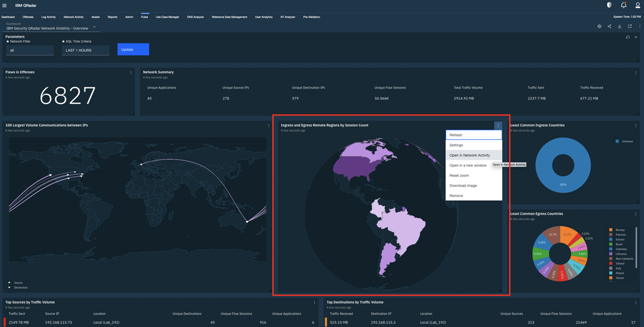Viewport: 644px width, 327px height.
Task: Open the user profile icon
Action: tap(637, 5)
